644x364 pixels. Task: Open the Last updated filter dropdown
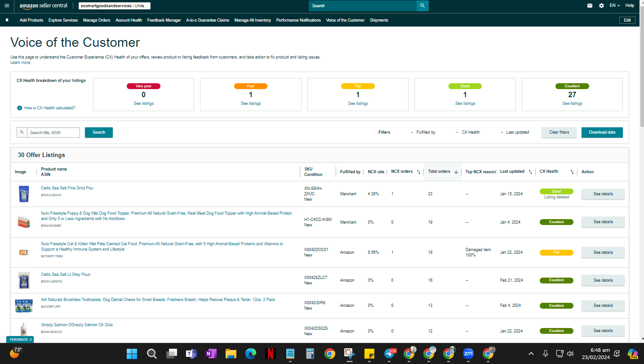click(515, 132)
